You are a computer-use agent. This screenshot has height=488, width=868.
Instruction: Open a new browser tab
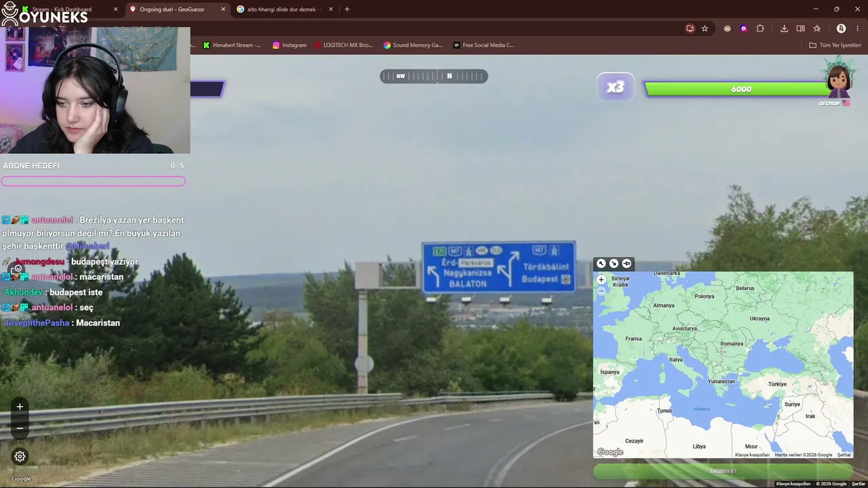tap(347, 9)
